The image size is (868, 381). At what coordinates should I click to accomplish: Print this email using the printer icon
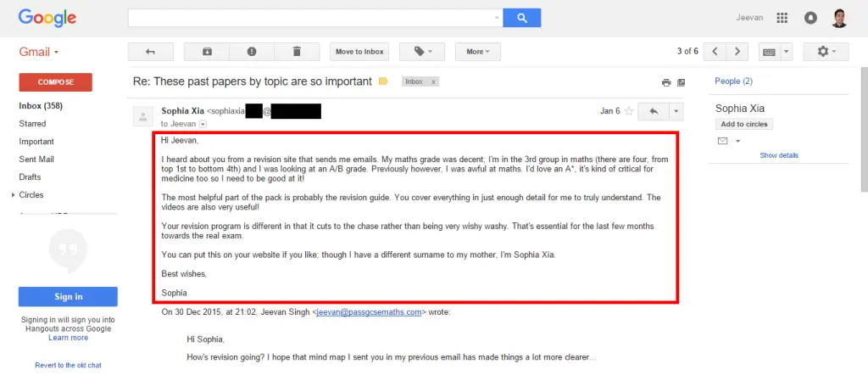click(x=666, y=82)
